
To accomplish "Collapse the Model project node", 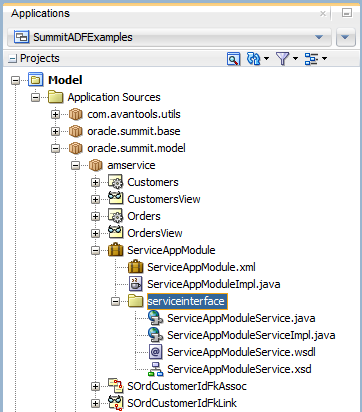I will 15,80.
